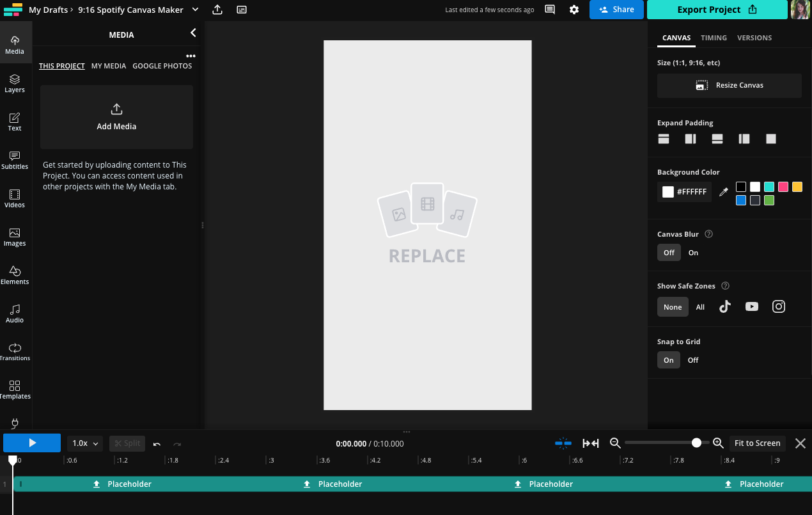The width and height of the screenshot is (812, 515).
Task: Switch to the Timing tab
Action: [x=714, y=38]
